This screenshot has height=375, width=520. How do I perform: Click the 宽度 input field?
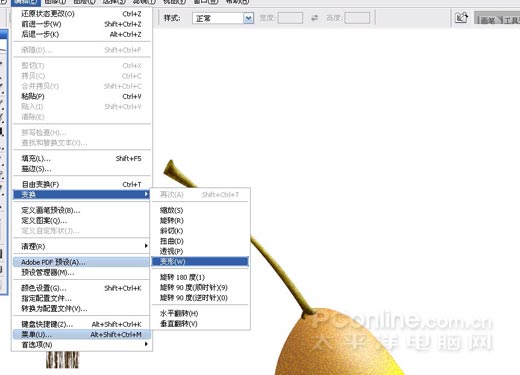click(290, 18)
